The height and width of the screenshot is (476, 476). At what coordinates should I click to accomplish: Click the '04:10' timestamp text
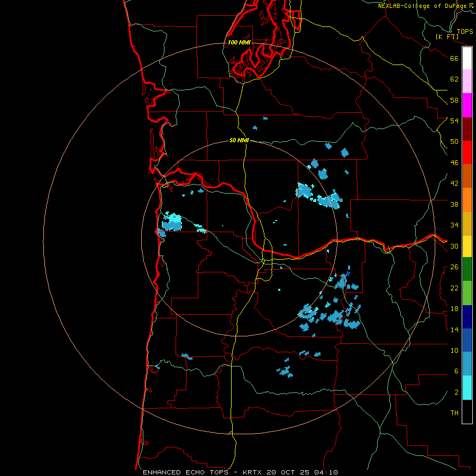coord(326,472)
